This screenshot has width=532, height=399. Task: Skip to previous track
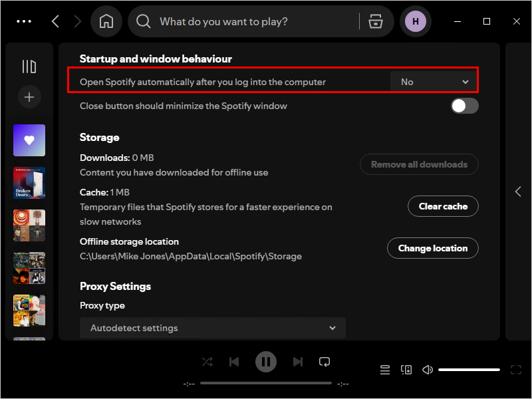pos(234,362)
